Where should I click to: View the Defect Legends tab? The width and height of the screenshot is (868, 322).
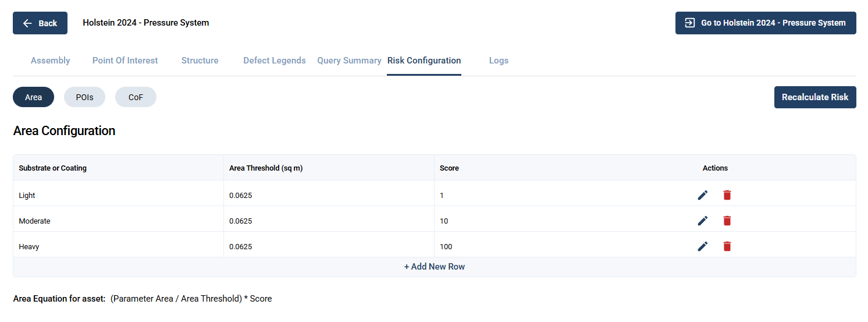pos(275,61)
